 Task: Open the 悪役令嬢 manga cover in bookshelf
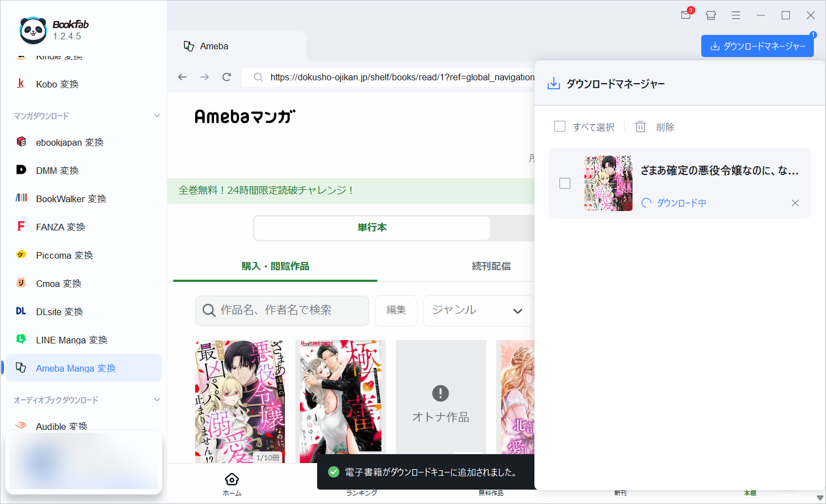[x=240, y=402]
